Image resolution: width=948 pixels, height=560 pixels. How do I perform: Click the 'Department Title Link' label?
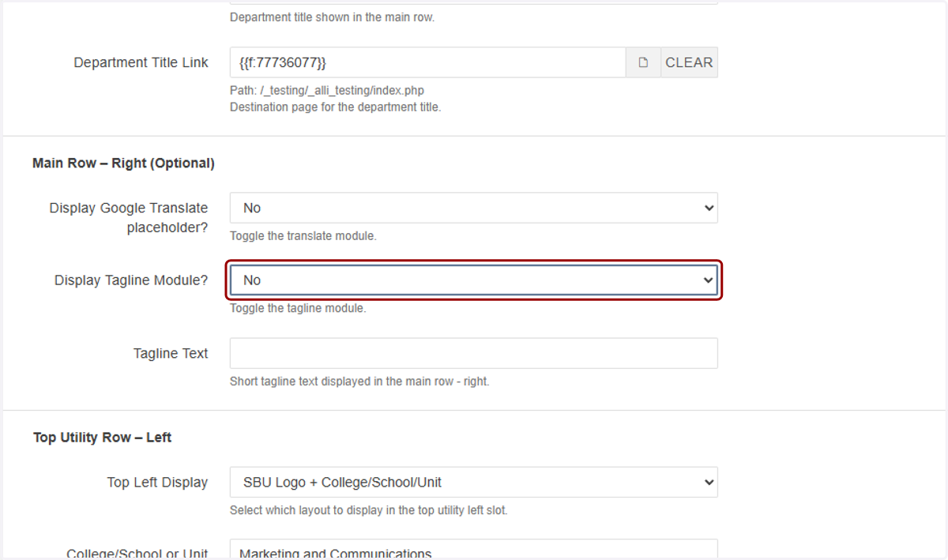pyautogui.click(x=141, y=62)
